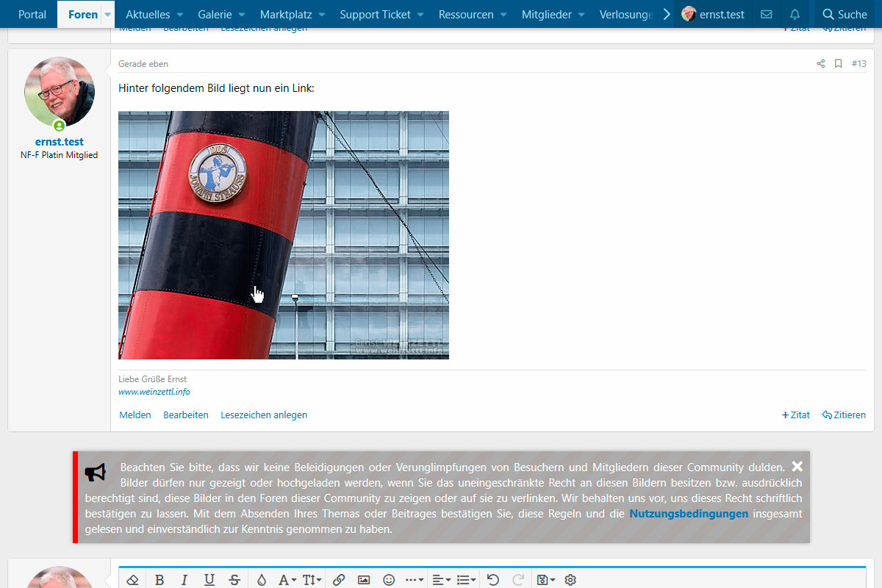Add post to multi-quote with +Zitat

(796, 415)
